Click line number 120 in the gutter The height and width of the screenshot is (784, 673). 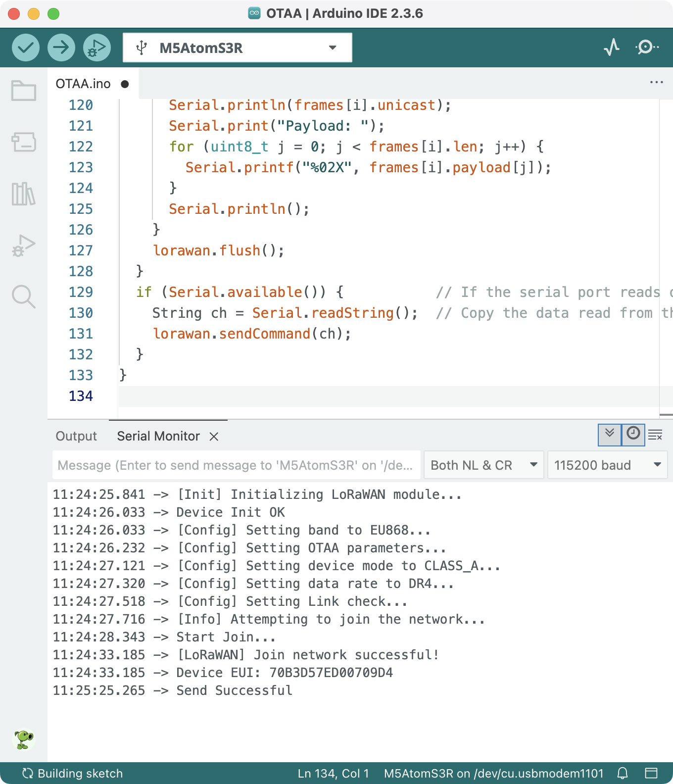click(81, 105)
